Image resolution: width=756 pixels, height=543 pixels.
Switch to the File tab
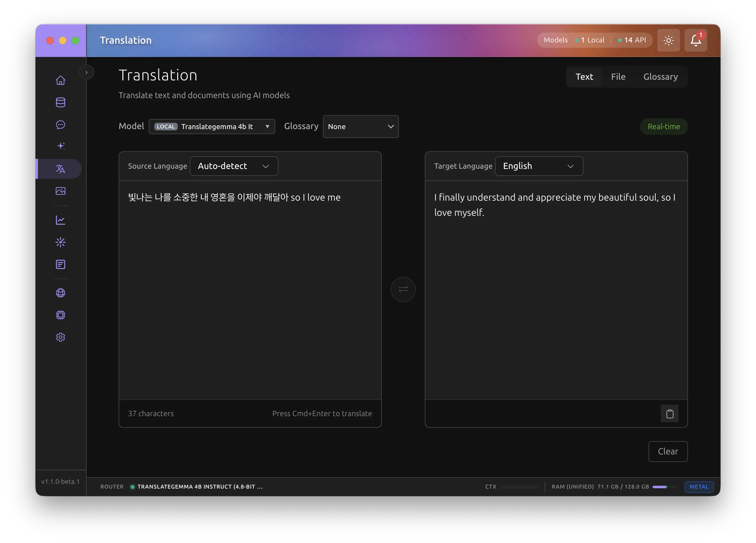click(x=618, y=77)
